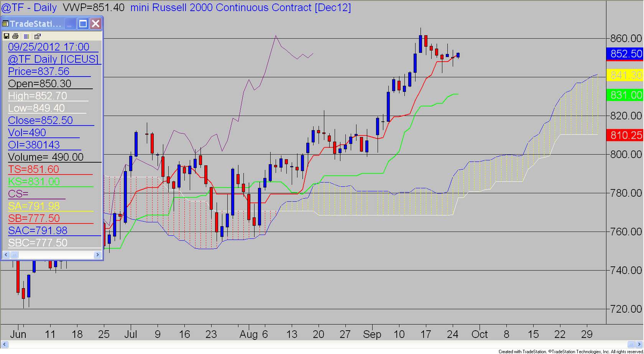
Task: Click the 780.00 price axis label
Action: coord(626,193)
